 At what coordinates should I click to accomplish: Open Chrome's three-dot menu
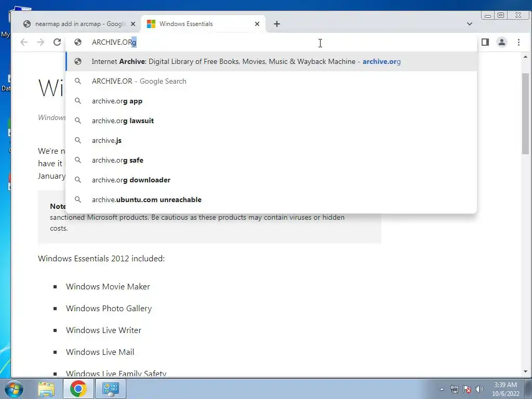point(518,42)
